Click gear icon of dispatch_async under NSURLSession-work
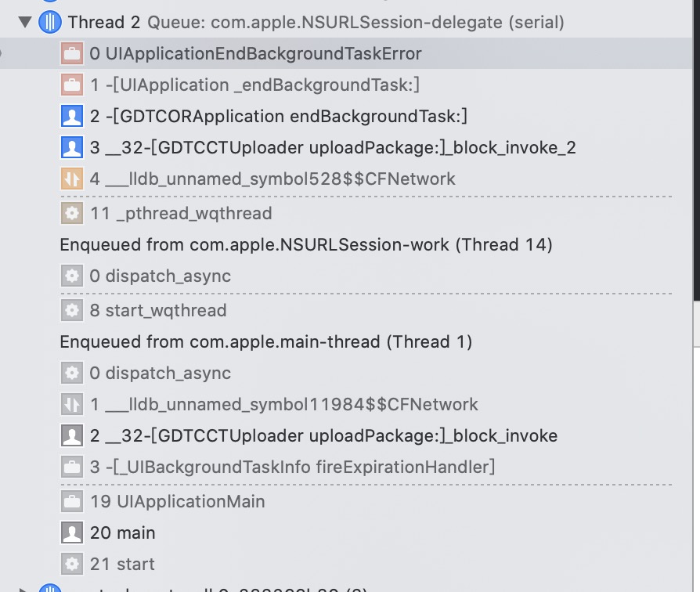 (72, 276)
